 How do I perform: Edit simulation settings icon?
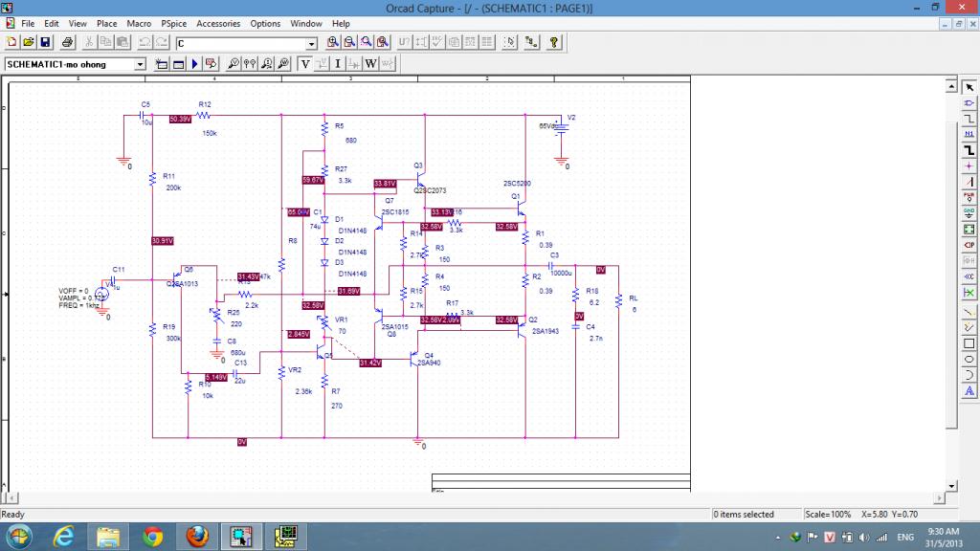[x=178, y=64]
